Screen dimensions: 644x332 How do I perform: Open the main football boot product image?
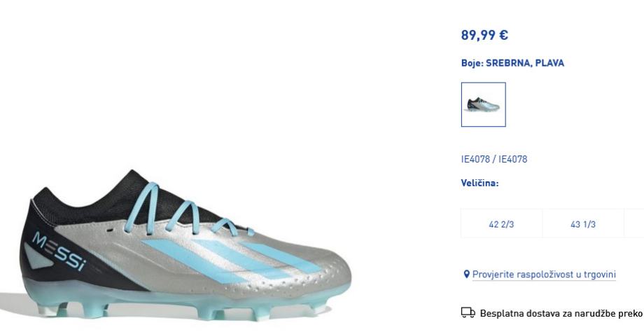click(x=185, y=245)
